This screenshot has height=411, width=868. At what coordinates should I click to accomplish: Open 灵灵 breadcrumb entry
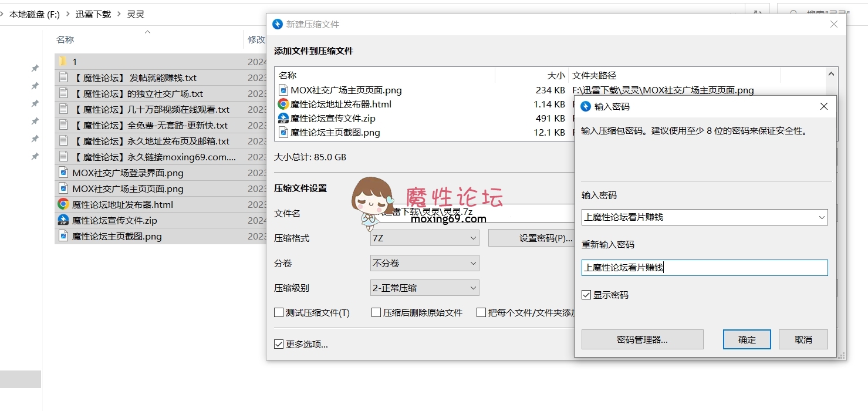tap(136, 14)
